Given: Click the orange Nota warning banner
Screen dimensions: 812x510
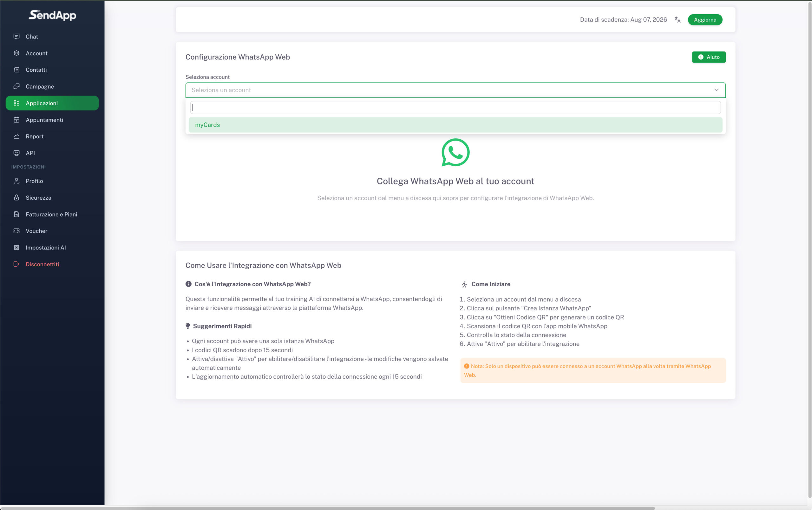Looking at the screenshot, I should pos(593,370).
